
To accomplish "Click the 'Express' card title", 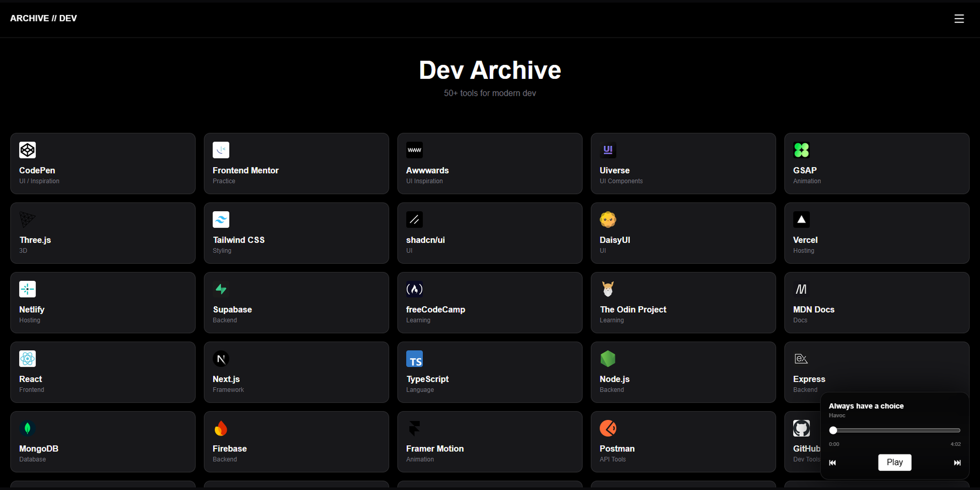I will coord(809,379).
